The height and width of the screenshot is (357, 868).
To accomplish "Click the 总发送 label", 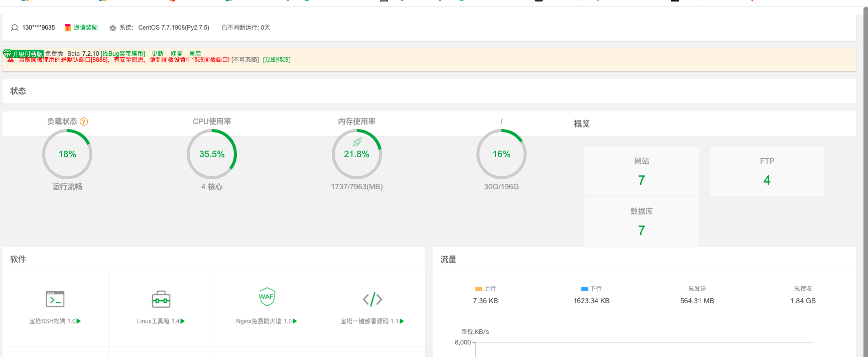I will pyautogui.click(x=697, y=289).
